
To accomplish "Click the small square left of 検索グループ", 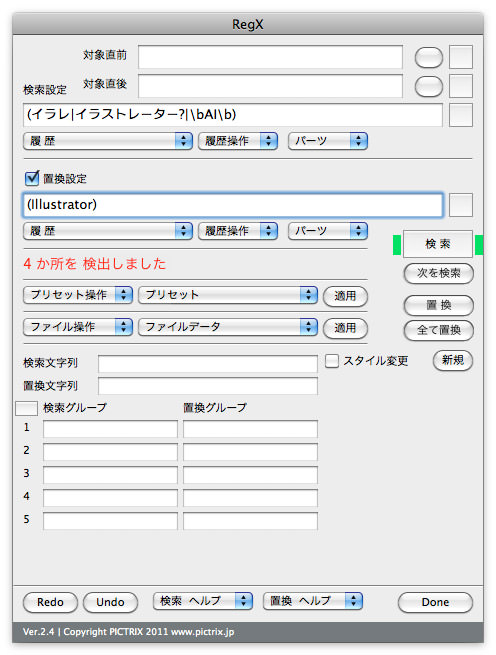I will [26, 408].
